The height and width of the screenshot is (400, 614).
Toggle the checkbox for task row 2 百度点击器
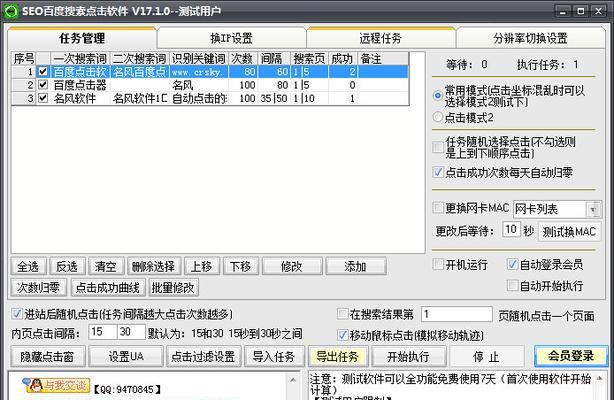[43, 85]
